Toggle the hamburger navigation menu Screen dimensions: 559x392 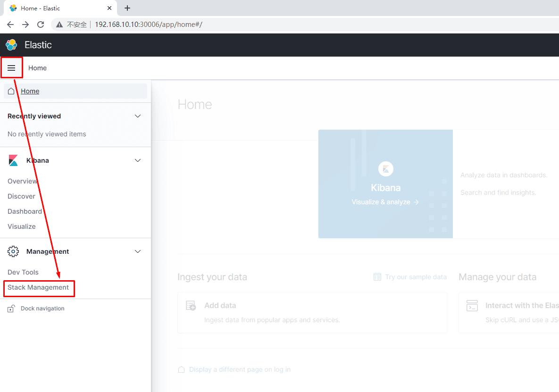[x=11, y=68]
